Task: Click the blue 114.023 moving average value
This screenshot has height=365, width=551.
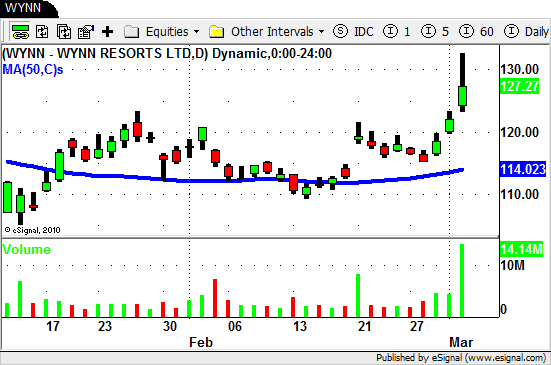Action: 523,169
